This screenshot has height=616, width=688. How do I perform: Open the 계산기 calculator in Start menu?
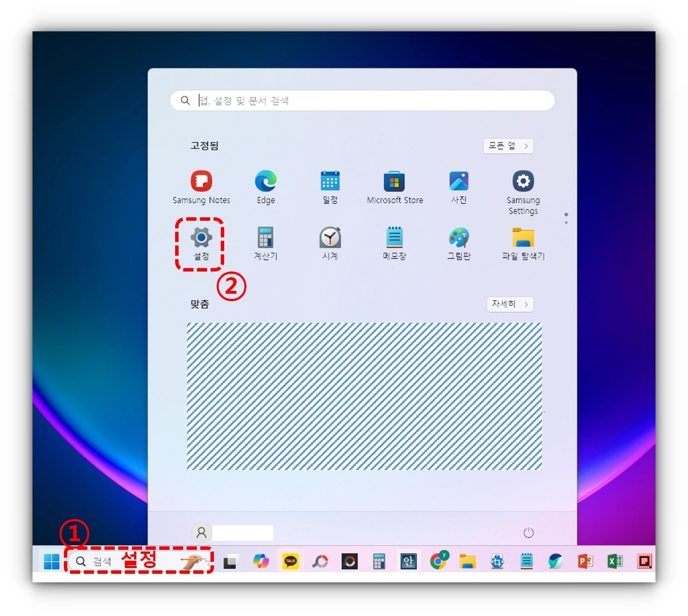[x=265, y=244]
